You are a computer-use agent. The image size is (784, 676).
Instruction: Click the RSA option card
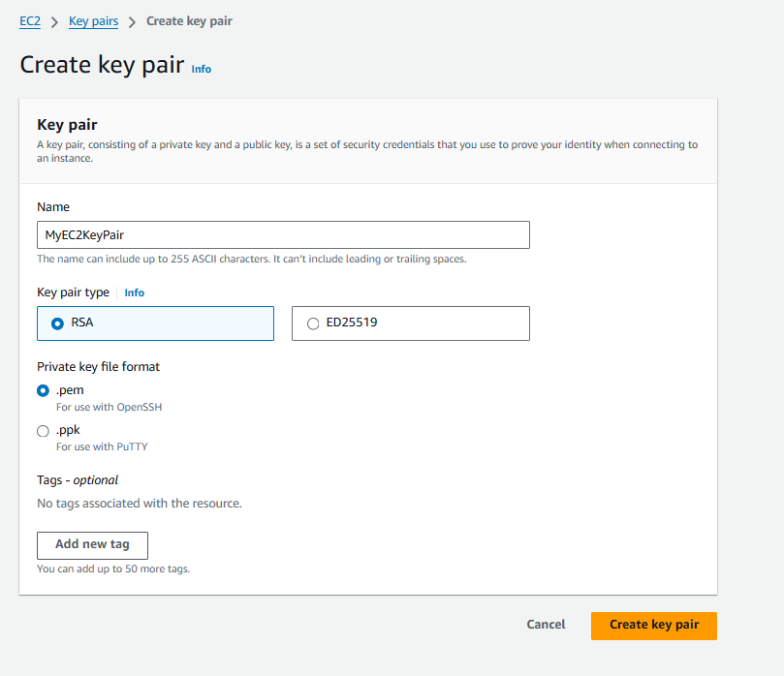click(x=155, y=323)
